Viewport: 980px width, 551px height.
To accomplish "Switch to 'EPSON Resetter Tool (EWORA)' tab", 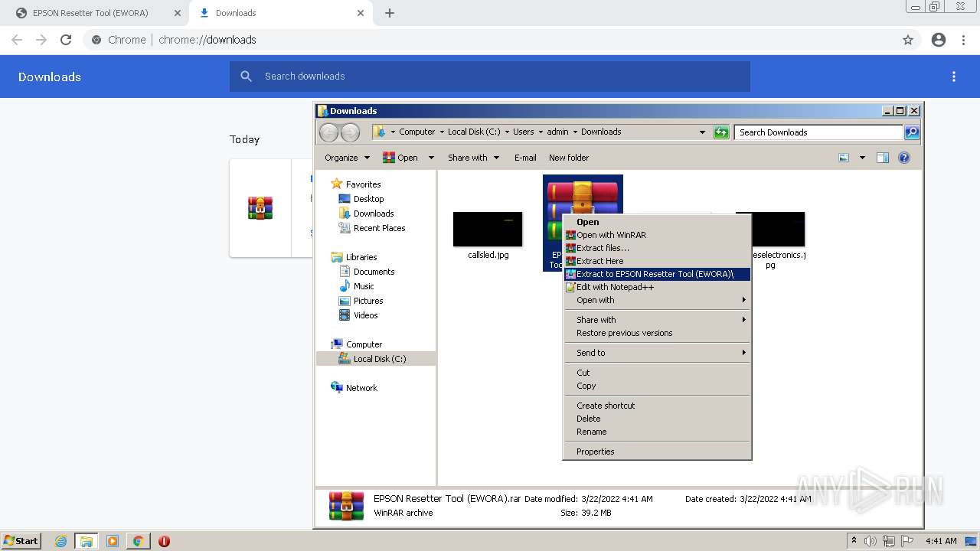I will pyautogui.click(x=98, y=13).
